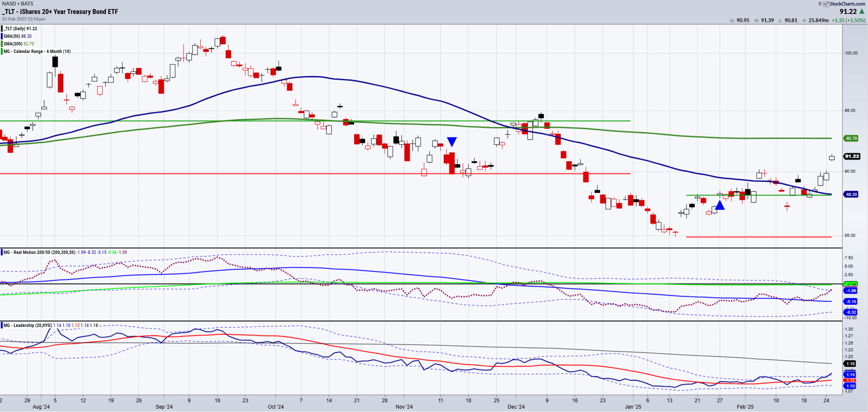The width and height of the screenshot is (868, 412).
Task: Click the Nov '24 date axis label
Action: 404,407
